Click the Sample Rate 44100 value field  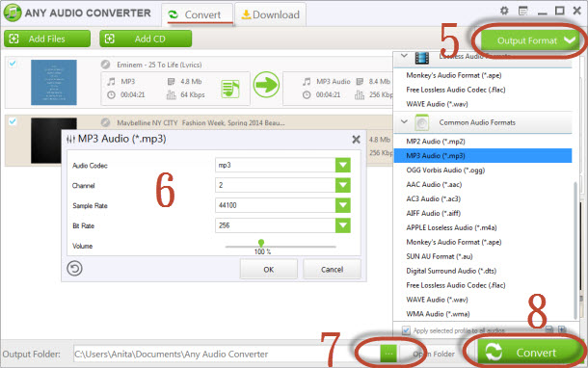[x=276, y=205]
